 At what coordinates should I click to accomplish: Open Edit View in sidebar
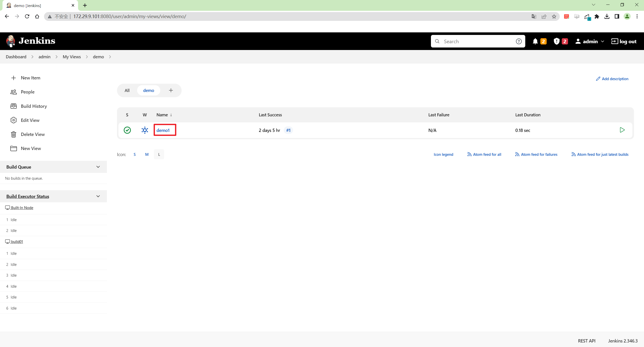[x=25, y=120]
